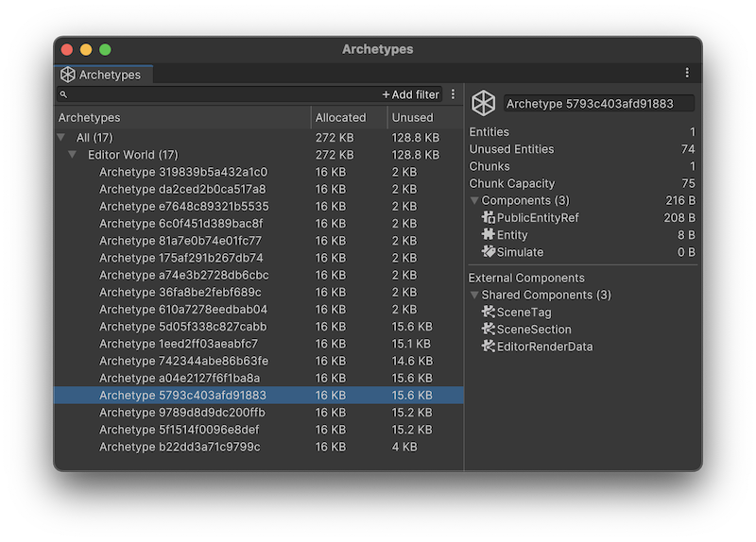Click the SceneTag shared component icon

point(489,313)
